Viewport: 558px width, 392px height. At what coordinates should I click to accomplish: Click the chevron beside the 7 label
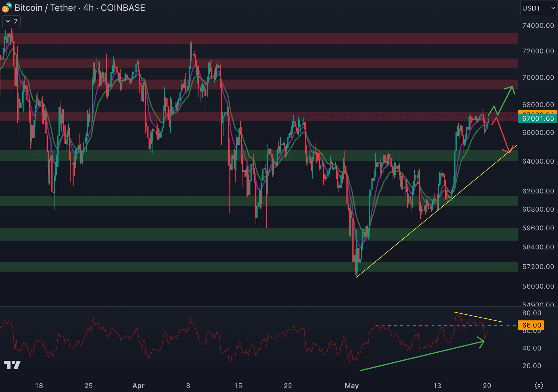click(x=8, y=22)
